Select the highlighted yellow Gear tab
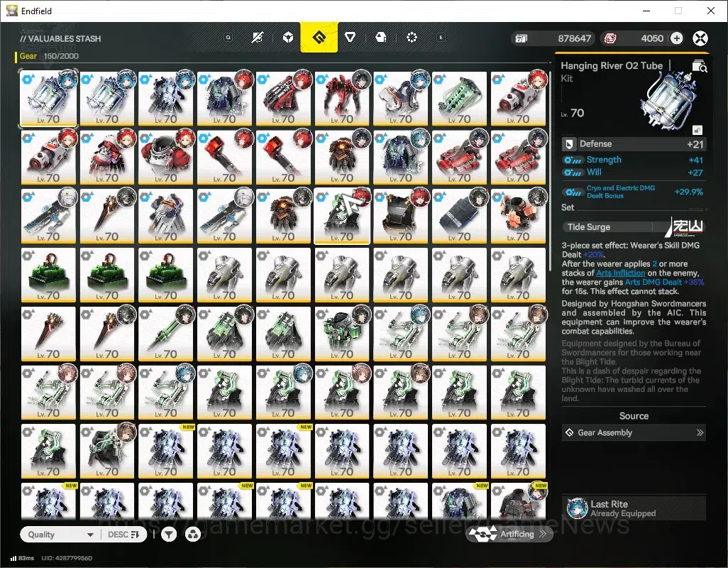The width and height of the screenshot is (728, 568). 319,37
